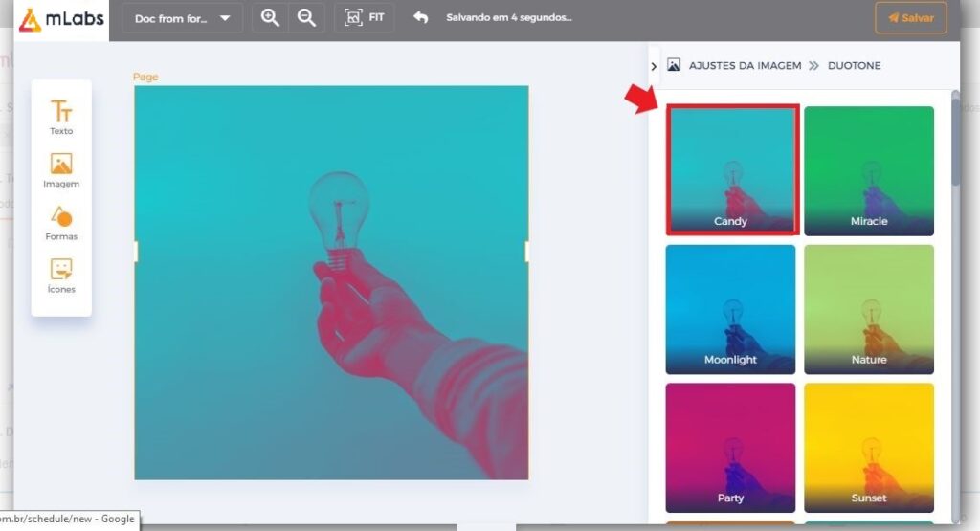Apply the Candy duotone filter

coord(732,170)
